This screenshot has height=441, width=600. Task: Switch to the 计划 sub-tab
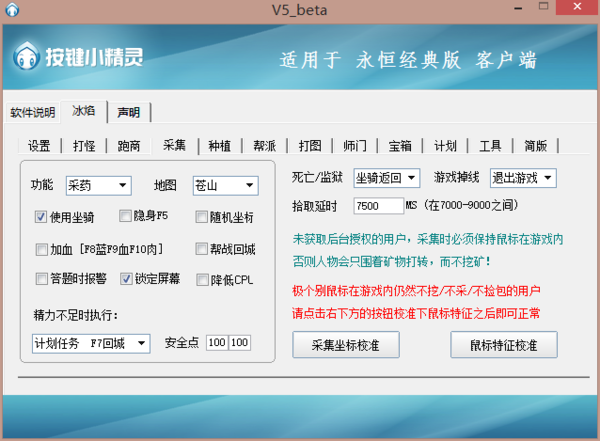(445, 146)
